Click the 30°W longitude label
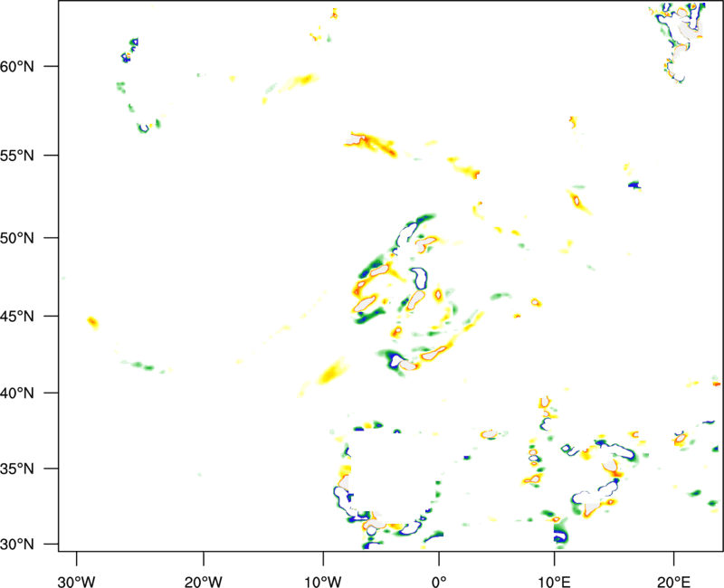Screen dimensions: 724x588 tap(77, 582)
